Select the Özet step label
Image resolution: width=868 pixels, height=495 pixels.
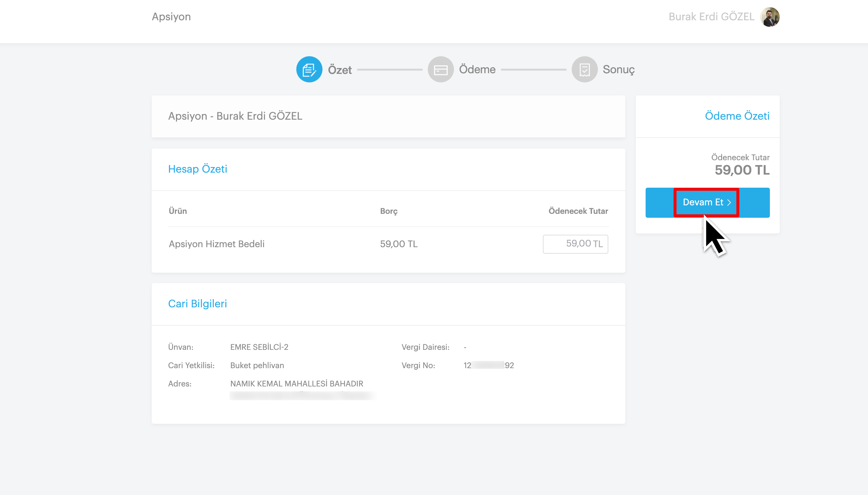click(x=339, y=70)
